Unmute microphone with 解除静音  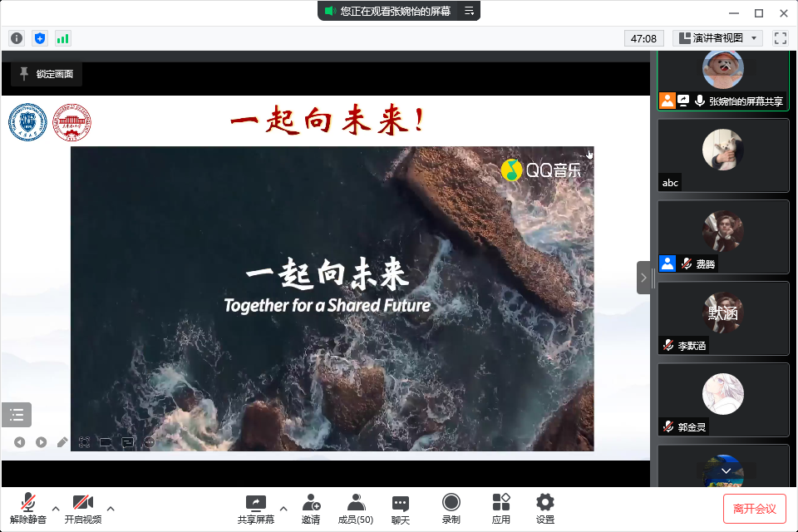click(x=28, y=509)
